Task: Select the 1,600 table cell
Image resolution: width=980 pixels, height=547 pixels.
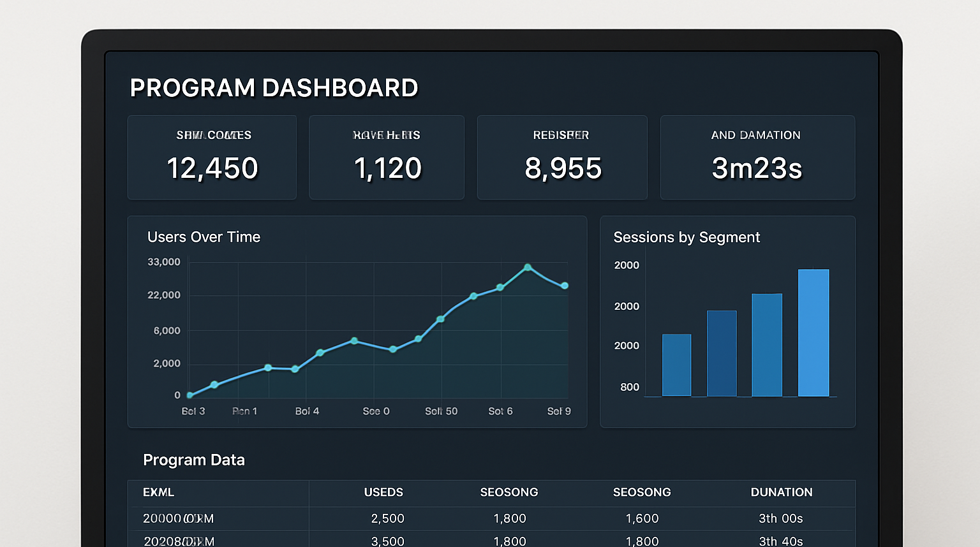Action: [642, 518]
